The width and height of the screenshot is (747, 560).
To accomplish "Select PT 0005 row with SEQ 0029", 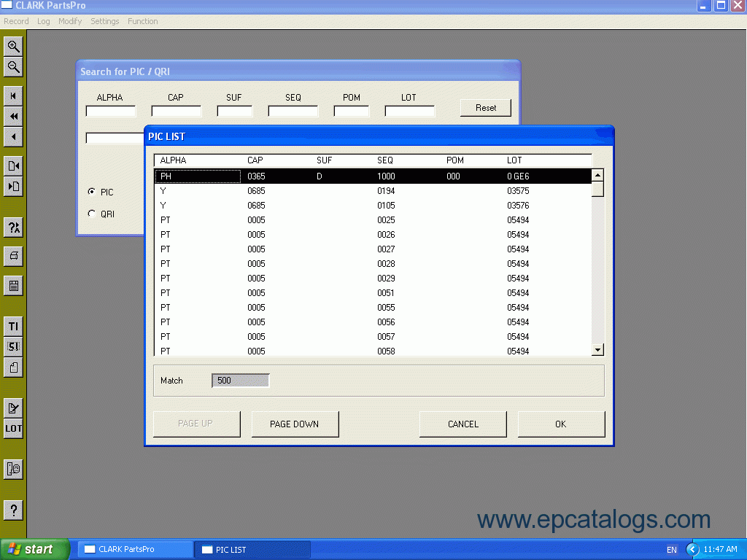I will [373, 279].
